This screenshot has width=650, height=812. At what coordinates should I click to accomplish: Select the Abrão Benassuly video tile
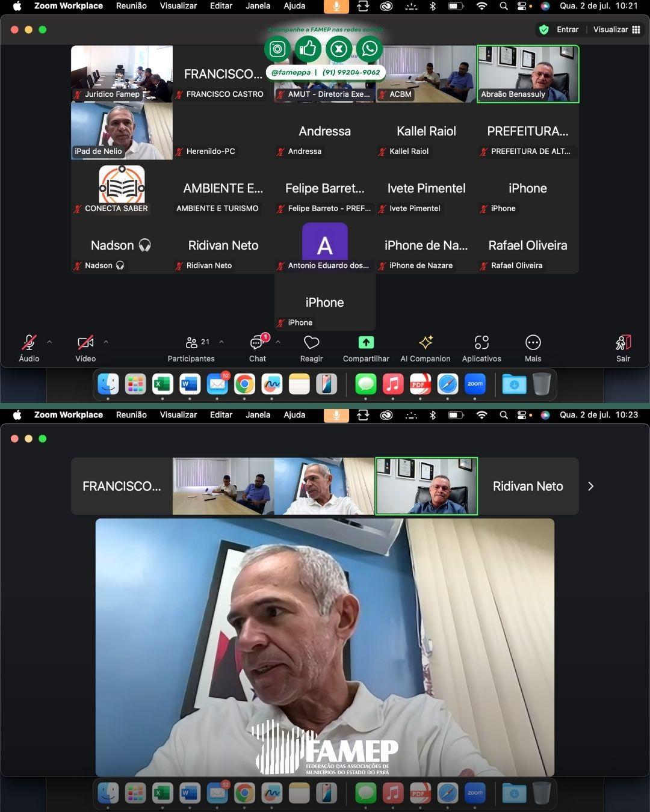point(528,73)
